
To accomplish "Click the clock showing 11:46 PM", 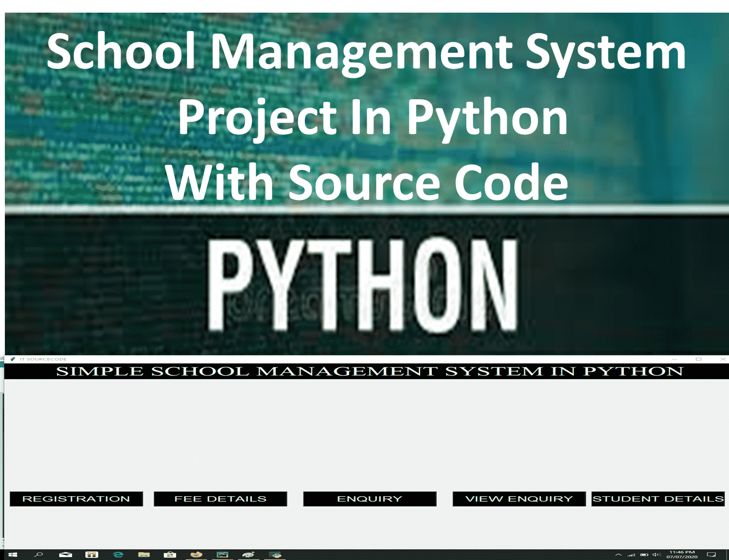I will [681, 554].
